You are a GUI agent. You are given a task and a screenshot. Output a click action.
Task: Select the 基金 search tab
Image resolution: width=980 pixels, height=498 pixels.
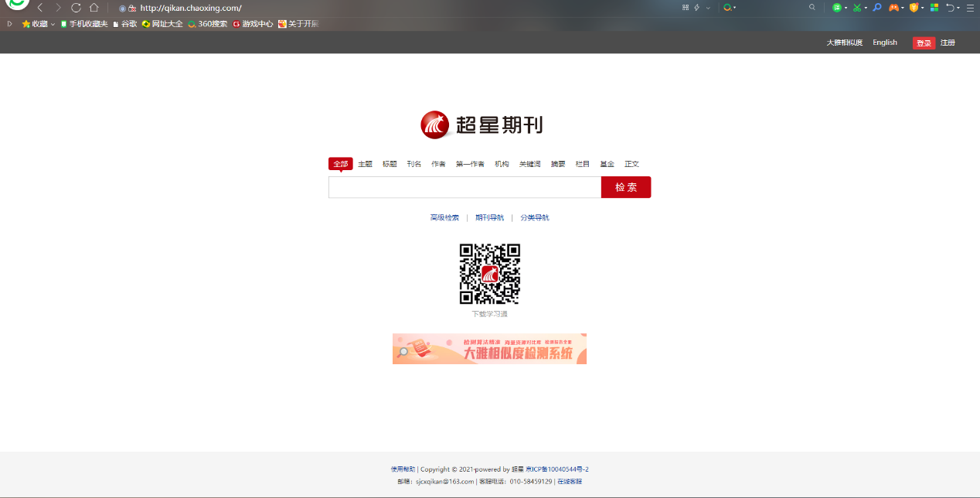click(607, 164)
